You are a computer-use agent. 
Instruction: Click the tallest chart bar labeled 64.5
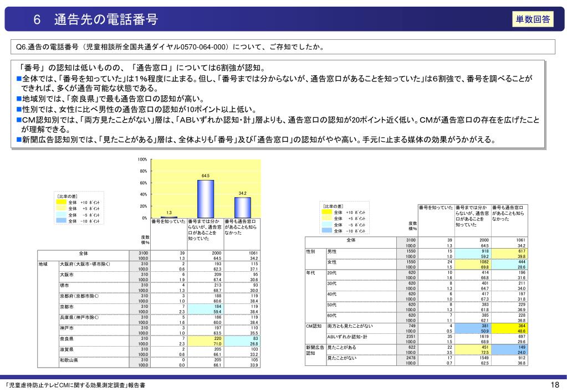(206, 199)
